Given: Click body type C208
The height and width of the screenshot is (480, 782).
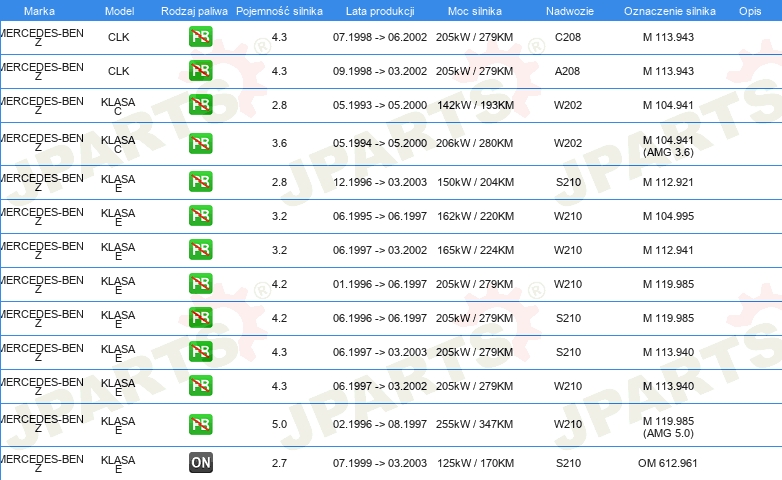Looking at the screenshot, I should click(x=568, y=37).
